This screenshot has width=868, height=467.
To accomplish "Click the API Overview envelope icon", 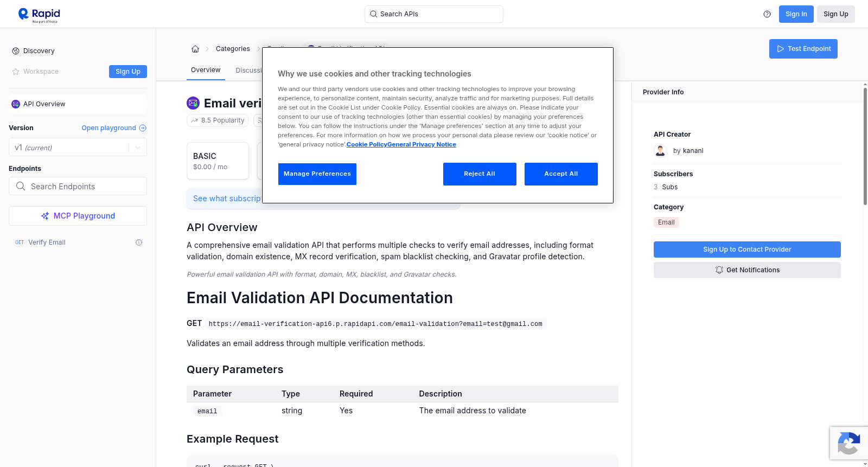I will [16, 104].
